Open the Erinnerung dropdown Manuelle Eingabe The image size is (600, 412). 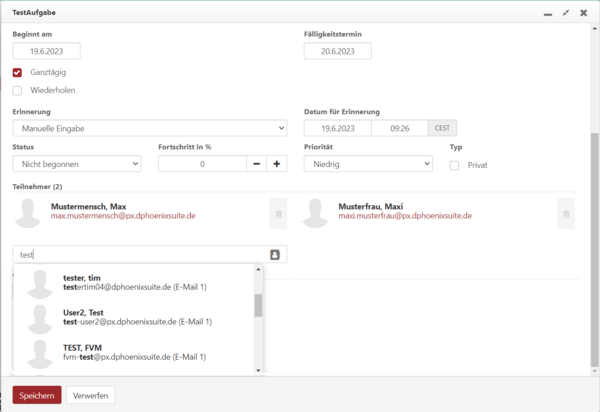pyautogui.click(x=150, y=128)
